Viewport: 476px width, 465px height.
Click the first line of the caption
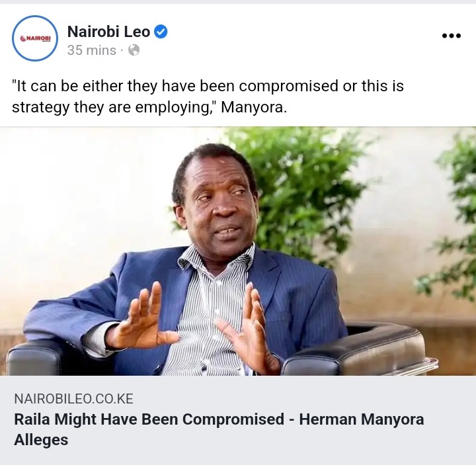pos(208,85)
